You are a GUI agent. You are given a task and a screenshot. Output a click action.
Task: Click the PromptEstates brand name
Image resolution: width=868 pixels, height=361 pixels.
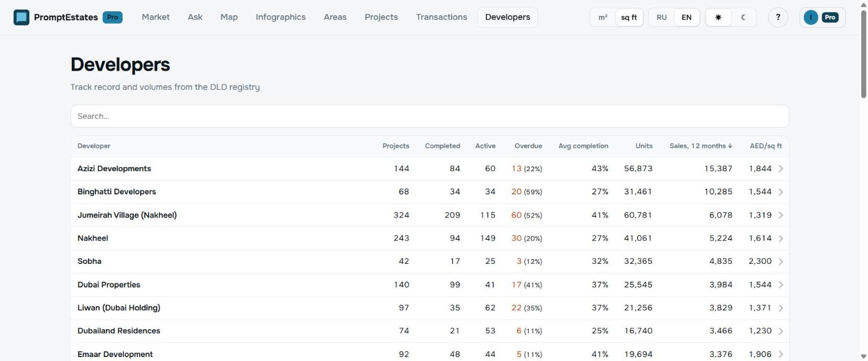pos(66,18)
